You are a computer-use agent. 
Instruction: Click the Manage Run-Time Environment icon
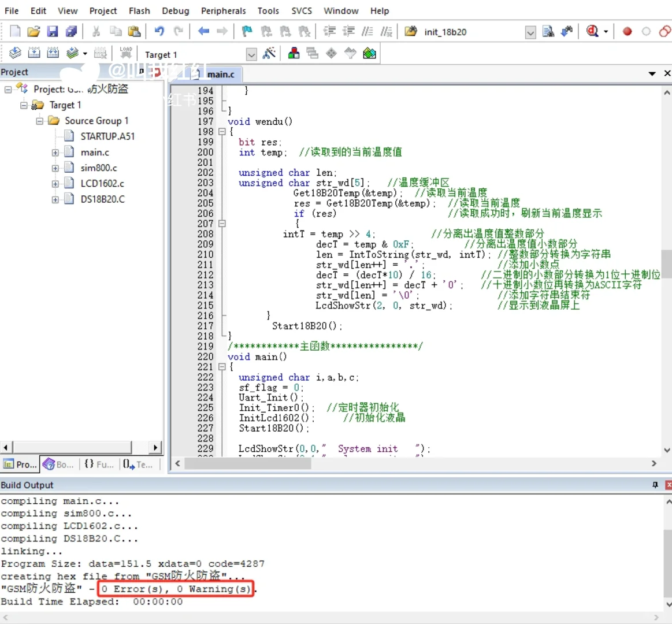(369, 54)
